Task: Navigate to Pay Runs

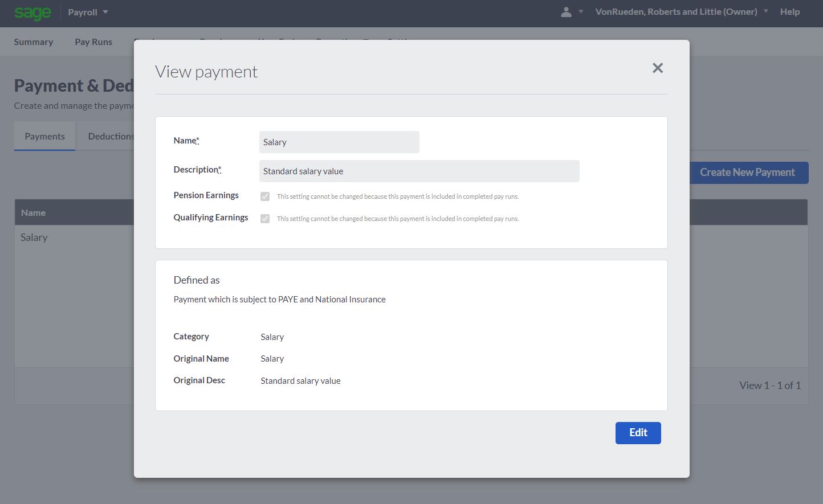Action: (93, 42)
